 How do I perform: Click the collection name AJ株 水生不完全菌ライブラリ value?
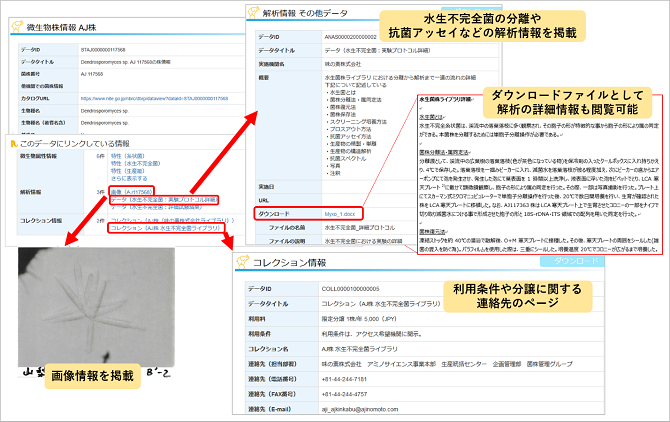[x=359, y=349]
